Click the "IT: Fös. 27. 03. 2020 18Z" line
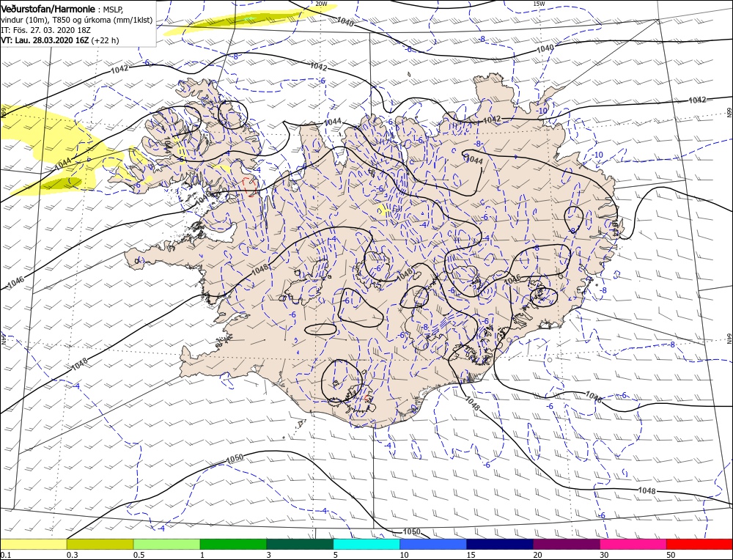Image resolution: width=733 pixels, height=560 pixels. point(45,30)
